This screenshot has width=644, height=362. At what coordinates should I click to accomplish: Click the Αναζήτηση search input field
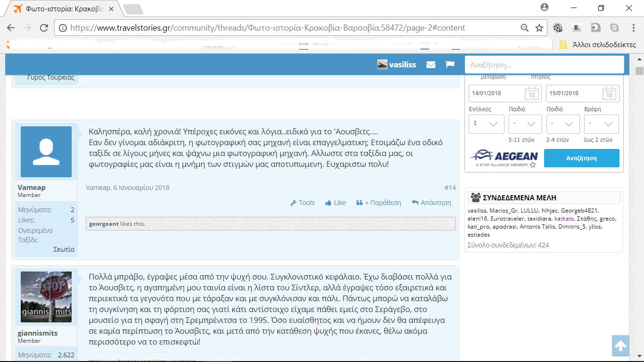pos(544,65)
